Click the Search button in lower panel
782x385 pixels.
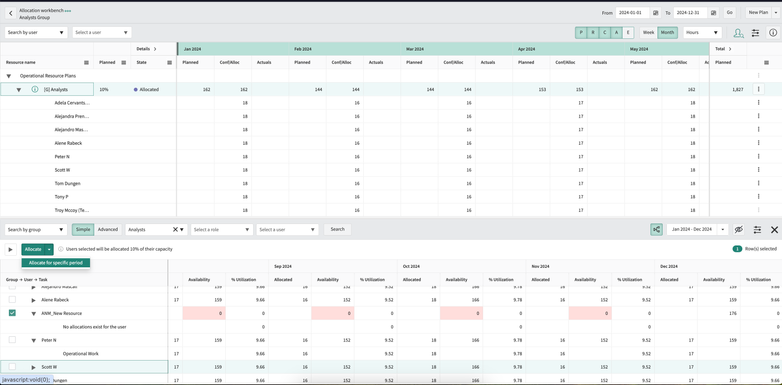click(x=338, y=229)
